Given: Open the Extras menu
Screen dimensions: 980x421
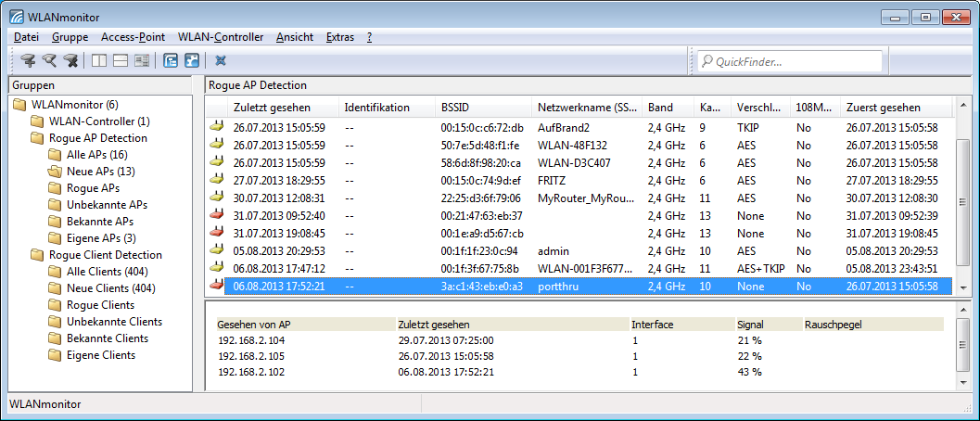Looking at the screenshot, I should [339, 37].
